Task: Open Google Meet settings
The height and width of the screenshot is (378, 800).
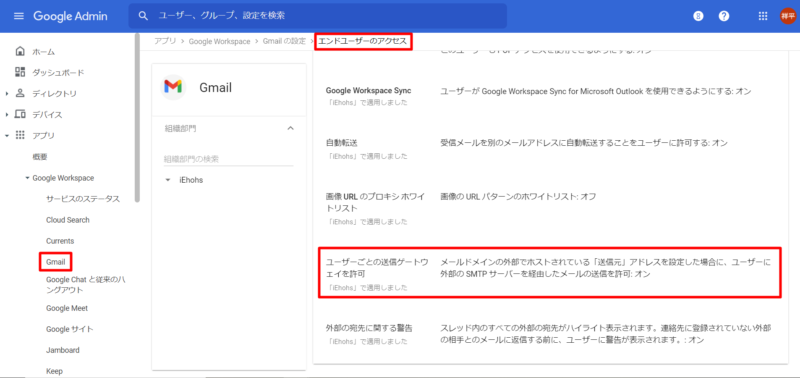Action: 67,308
